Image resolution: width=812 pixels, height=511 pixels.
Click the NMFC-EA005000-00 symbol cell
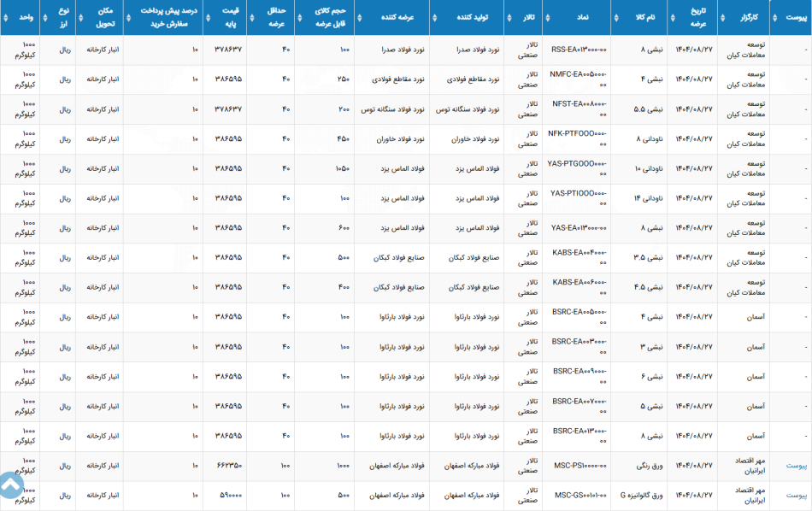578,79
